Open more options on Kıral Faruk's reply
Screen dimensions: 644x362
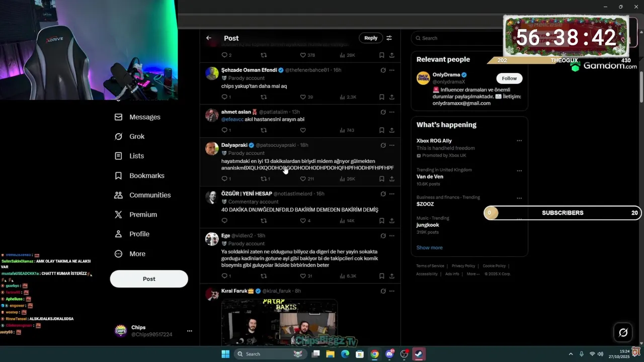point(392,291)
